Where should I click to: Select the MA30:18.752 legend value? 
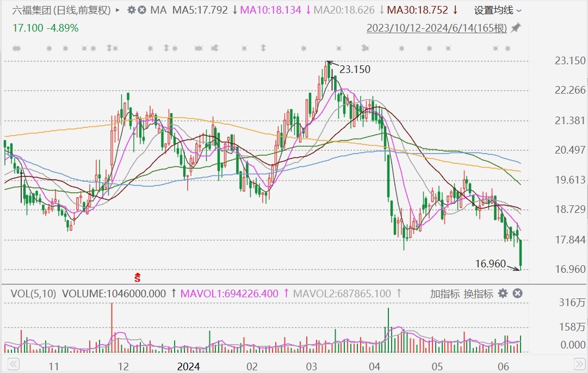(417, 10)
